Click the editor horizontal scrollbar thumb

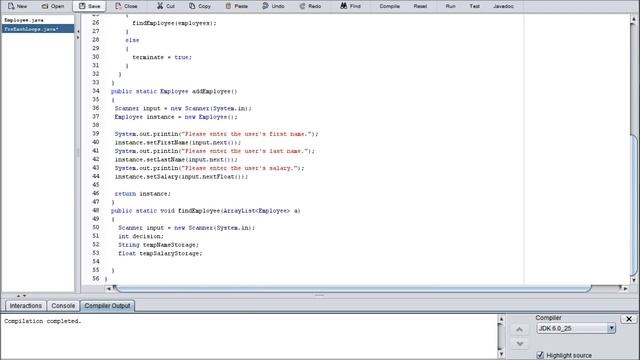point(353,289)
